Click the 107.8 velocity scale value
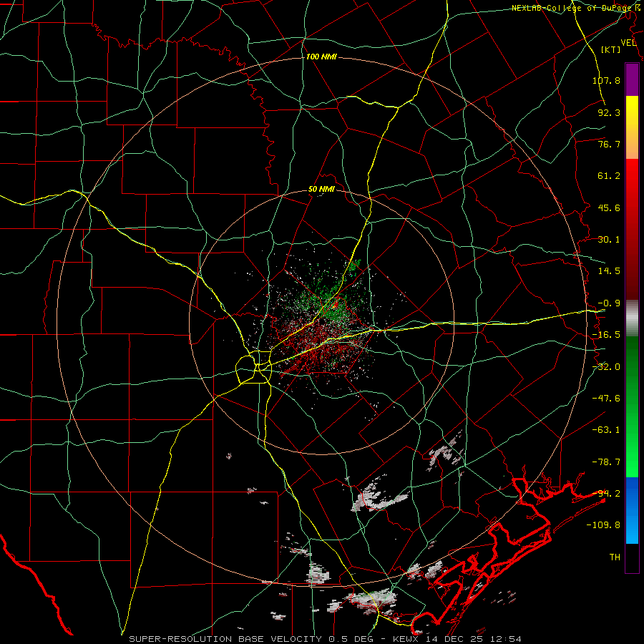644x644 pixels. (606, 80)
